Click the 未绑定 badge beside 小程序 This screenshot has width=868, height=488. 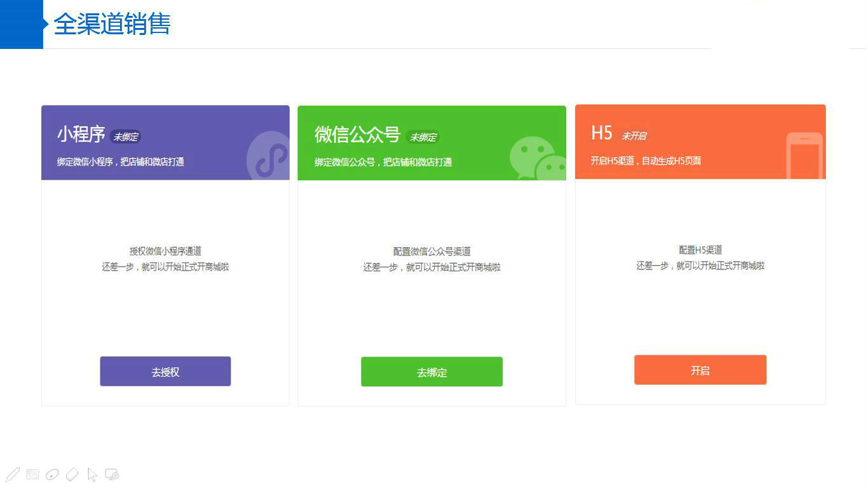tap(125, 137)
